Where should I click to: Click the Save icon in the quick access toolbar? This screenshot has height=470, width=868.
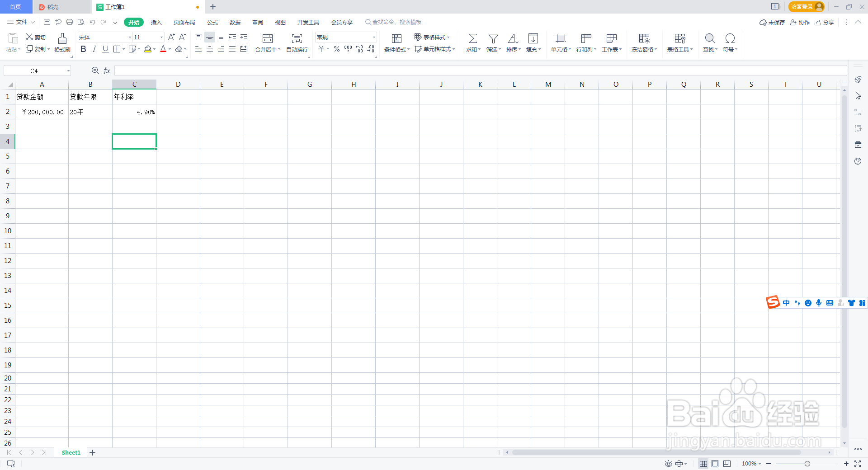pyautogui.click(x=47, y=22)
